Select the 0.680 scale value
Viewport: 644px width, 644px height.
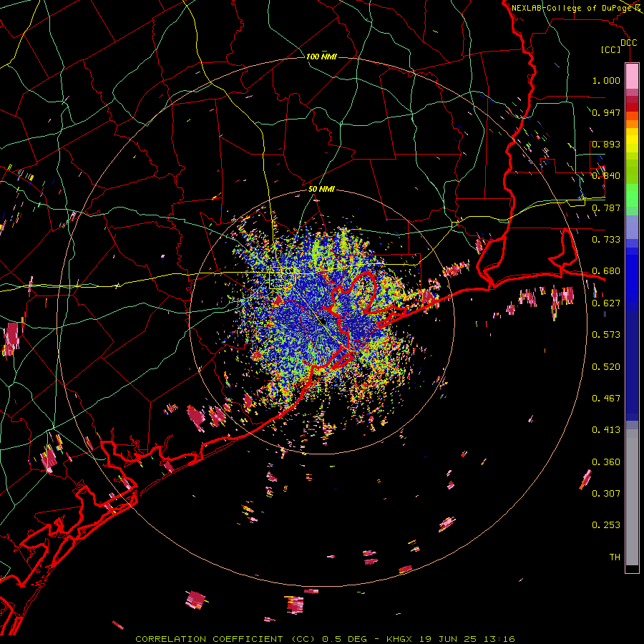click(606, 271)
